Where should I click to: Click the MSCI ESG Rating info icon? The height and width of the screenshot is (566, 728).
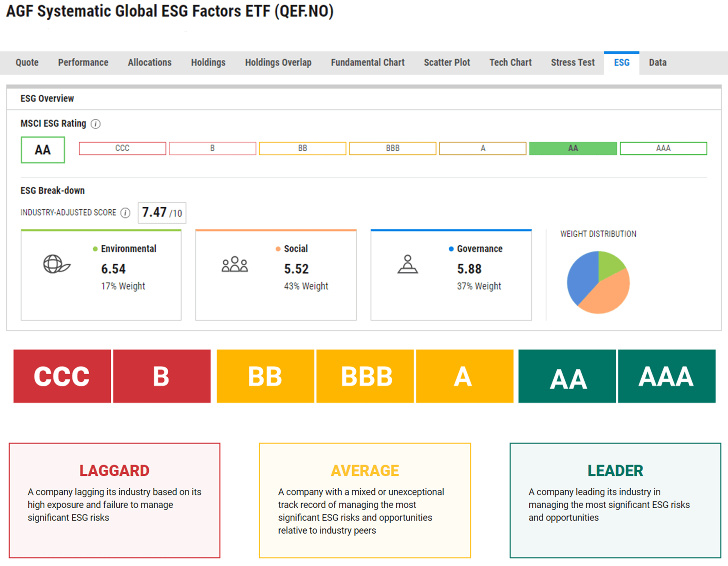click(95, 124)
